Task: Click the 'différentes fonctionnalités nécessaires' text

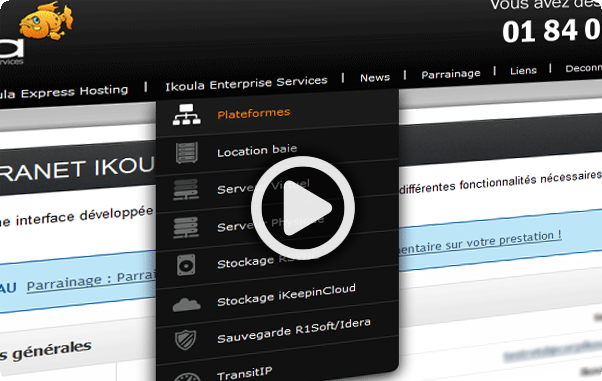Action: pos(500,182)
